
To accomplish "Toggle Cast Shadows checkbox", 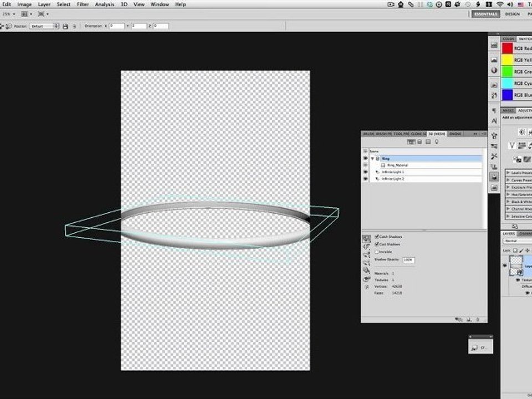I will tap(377, 244).
